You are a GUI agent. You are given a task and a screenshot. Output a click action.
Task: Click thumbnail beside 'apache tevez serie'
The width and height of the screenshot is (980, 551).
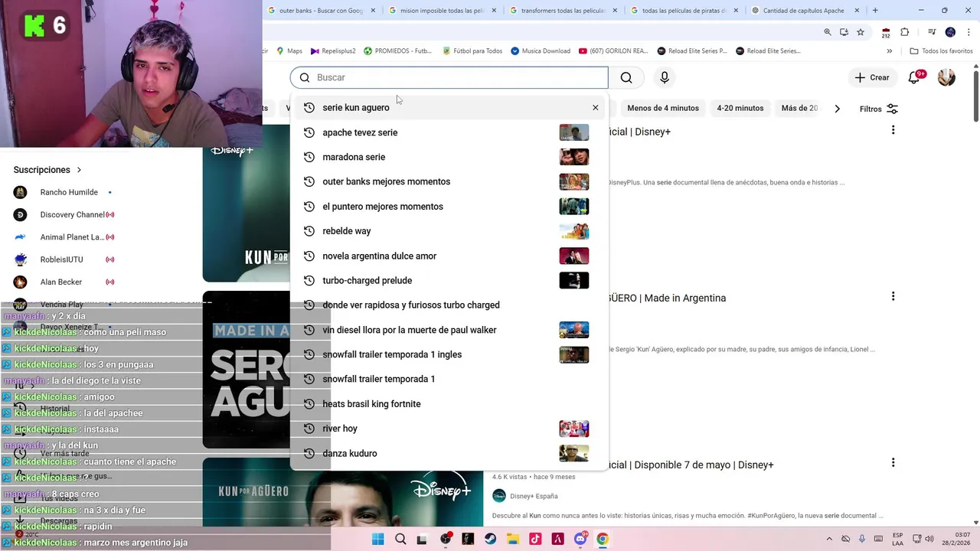tap(573, 132)
